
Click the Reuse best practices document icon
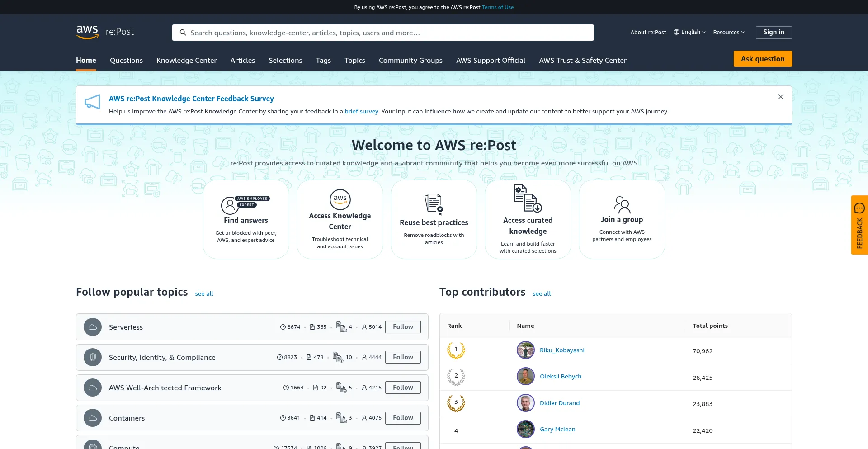pos(434,204)
